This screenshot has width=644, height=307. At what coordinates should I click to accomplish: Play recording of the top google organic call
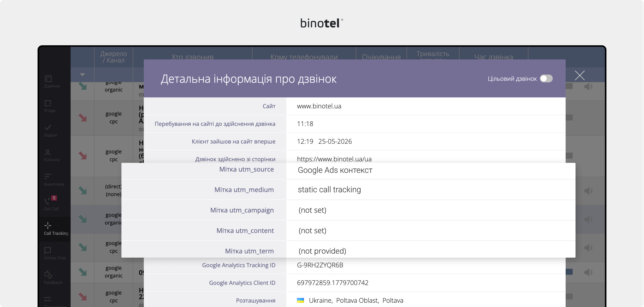(x=588, y=87)
